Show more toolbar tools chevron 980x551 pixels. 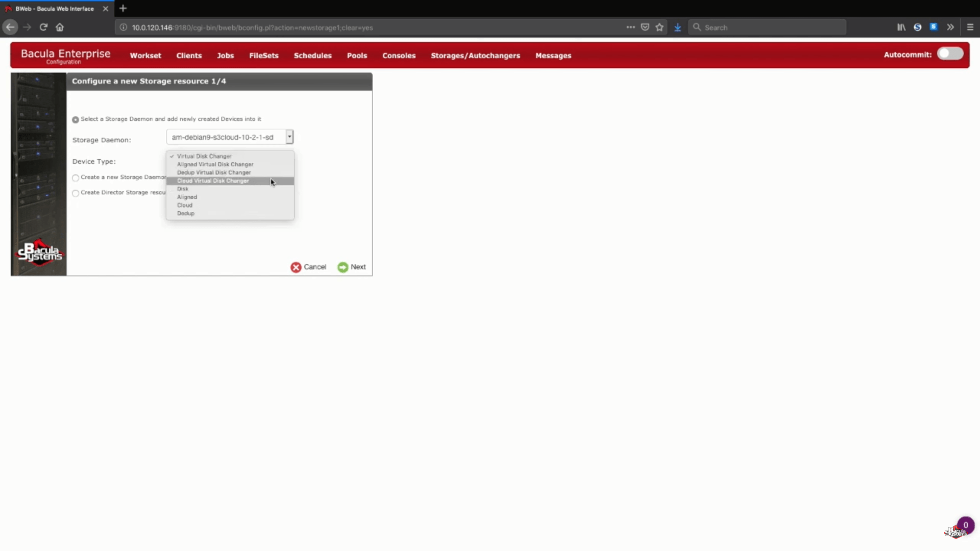[x=950, y=27]
